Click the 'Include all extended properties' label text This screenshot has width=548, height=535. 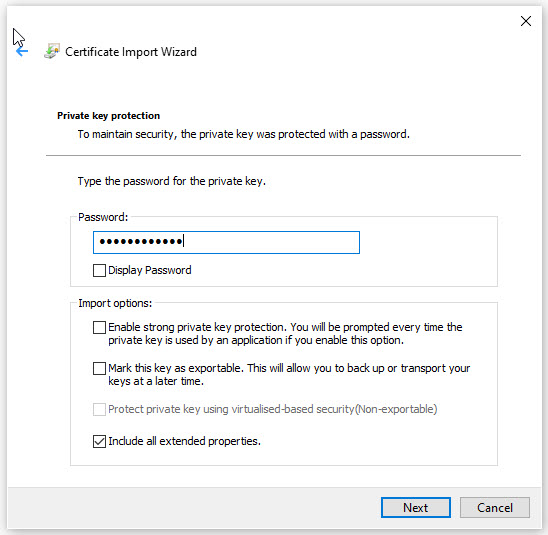[x=185, y=441]
